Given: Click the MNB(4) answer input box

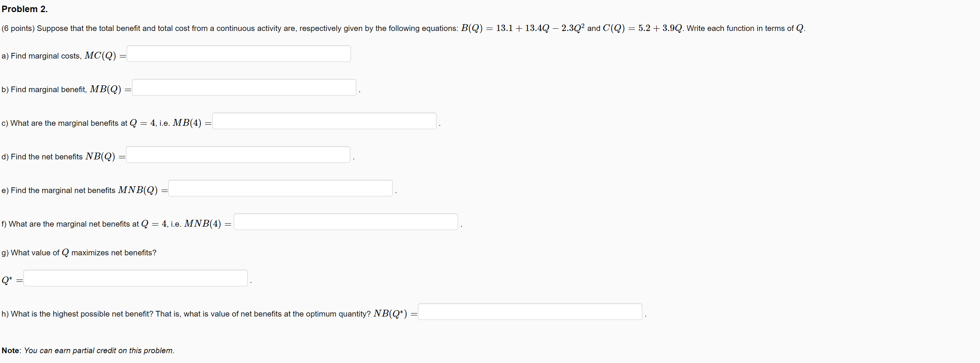Looking at the screenshot, I should [x=345, y=222].
